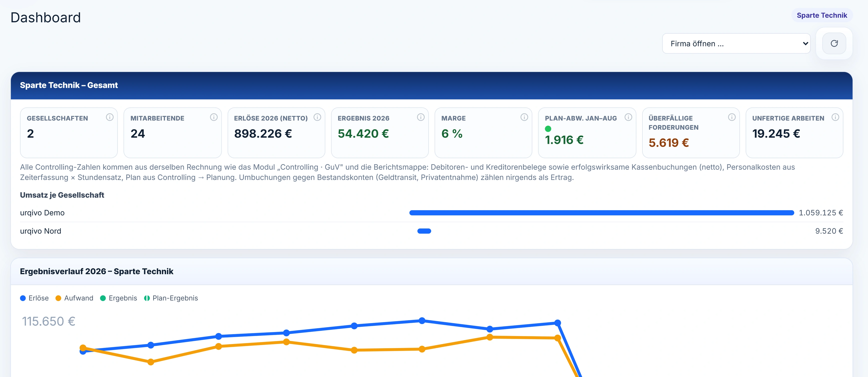Viewport: 868px width, 377px height.
Task: Toggle the Aufwand legend entry
Action: [x=74, y=298]
